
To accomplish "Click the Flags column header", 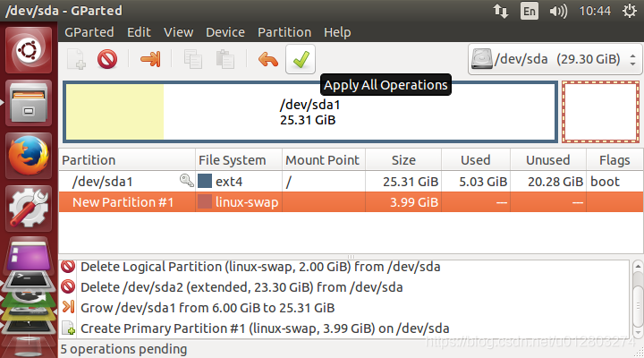I will tap(614, 160).
